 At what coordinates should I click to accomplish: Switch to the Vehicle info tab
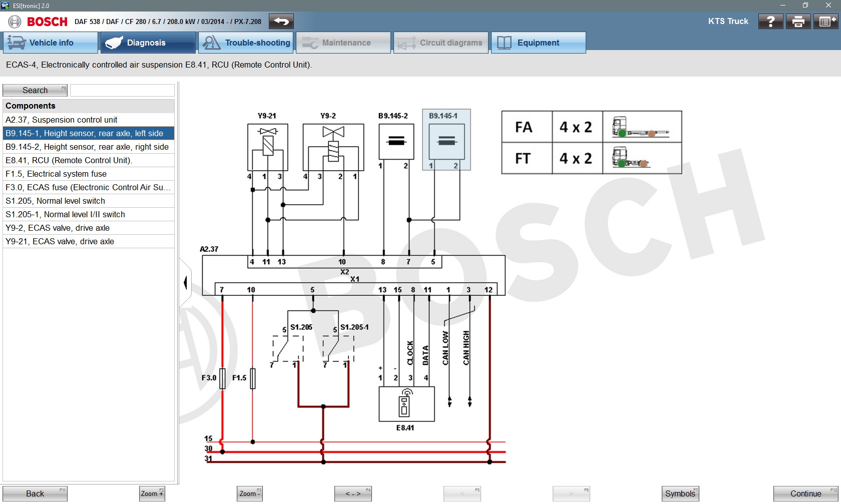[50, 43]
